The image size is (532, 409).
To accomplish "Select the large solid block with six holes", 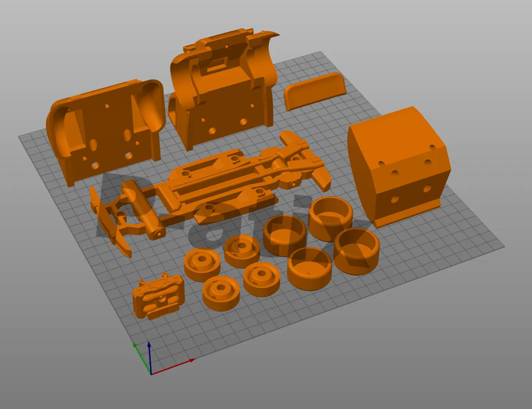I will (399, 166).
